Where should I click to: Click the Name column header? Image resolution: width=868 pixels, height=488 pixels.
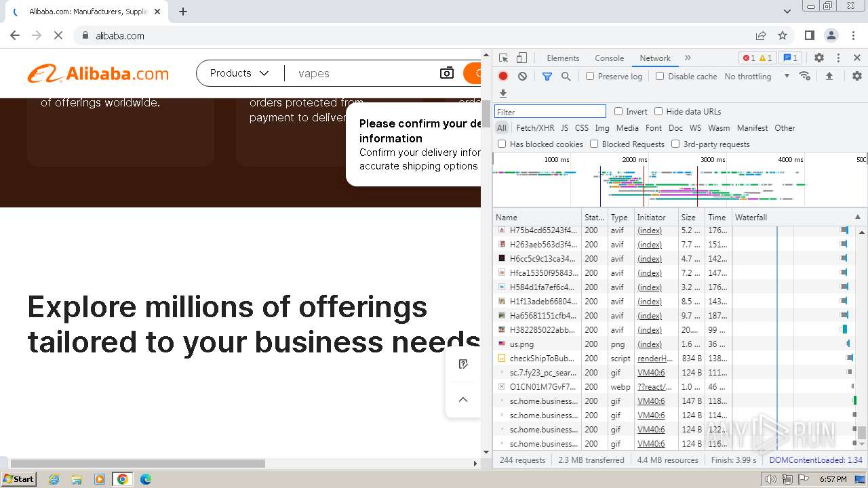coord(537,217)
